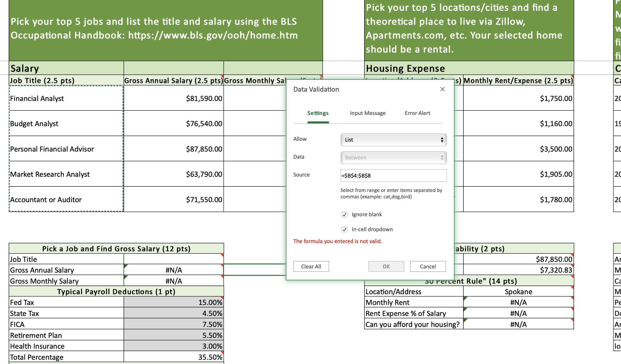The height and width of the screenshot is (364, 621).
Task: Uncheck the Ignore blank option
Action: click(345, 215)
